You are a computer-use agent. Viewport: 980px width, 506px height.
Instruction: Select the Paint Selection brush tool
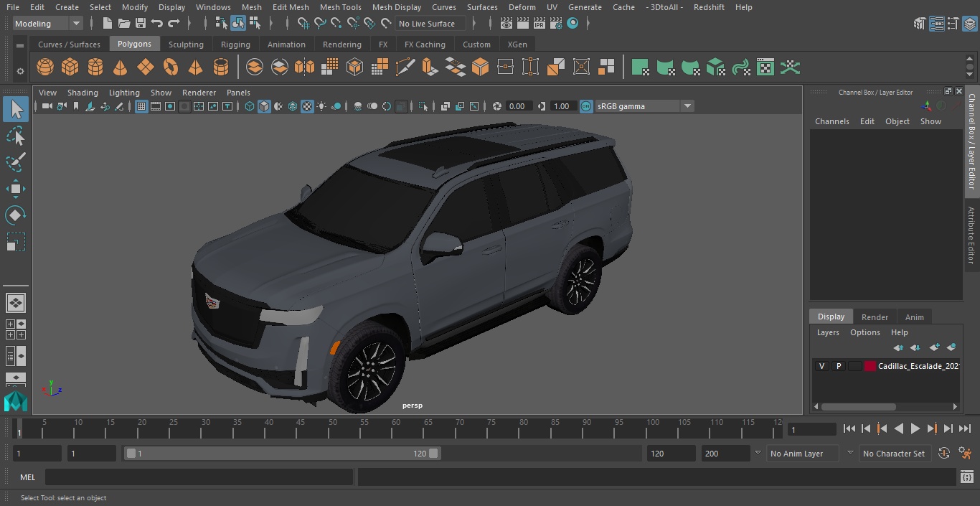tap(16, 162)
